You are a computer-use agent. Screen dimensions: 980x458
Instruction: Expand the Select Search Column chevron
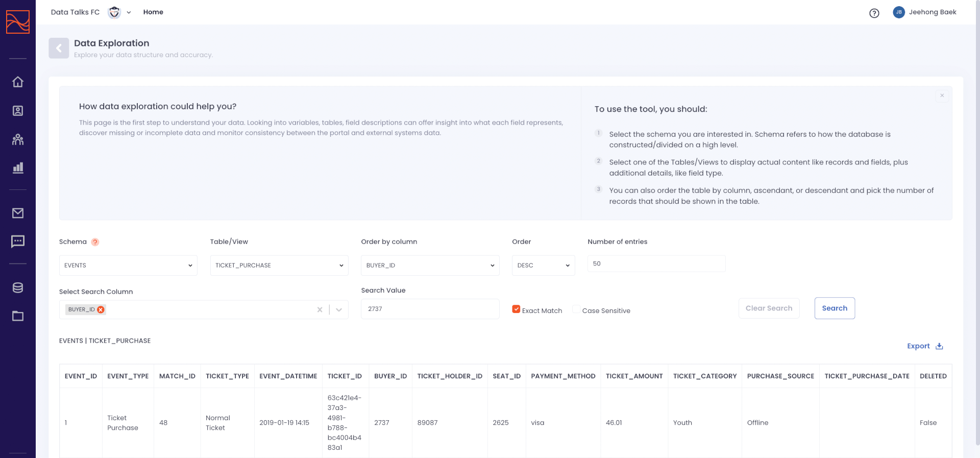click(x=339, y=309)
